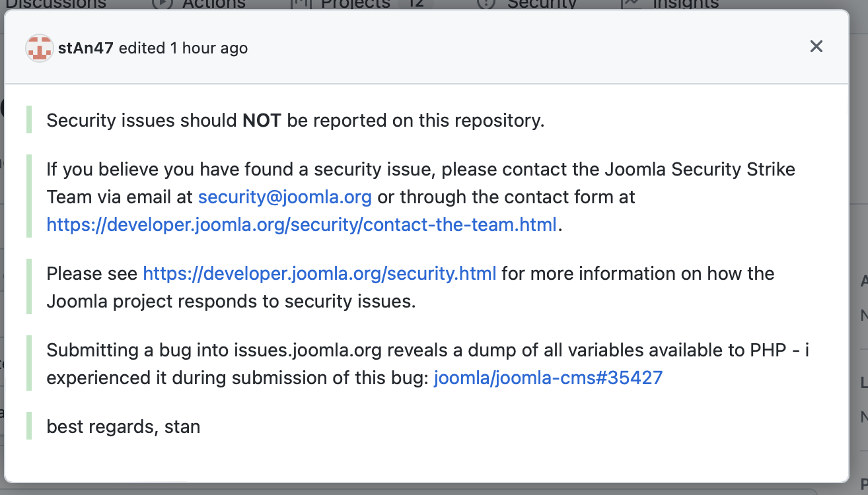
Task: Open issue joomla/joomla-cms#35427 link
Action: [x=548, y=378]
